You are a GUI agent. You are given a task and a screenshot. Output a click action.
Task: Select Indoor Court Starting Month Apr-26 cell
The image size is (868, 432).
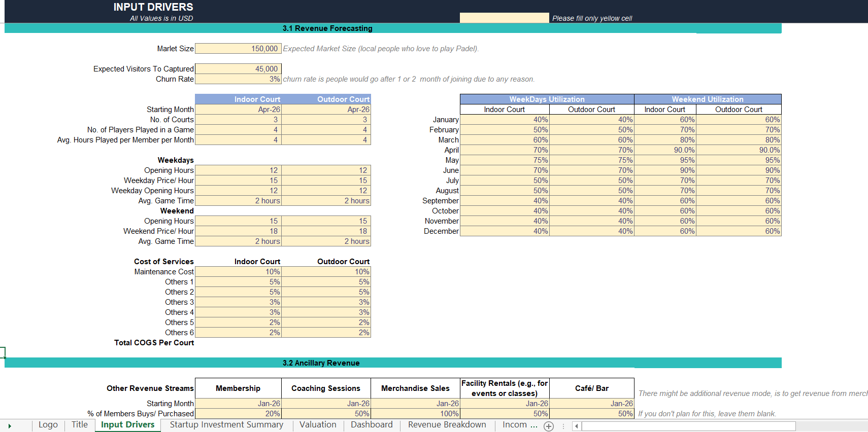pyautogui.click(x=238, y=110)
